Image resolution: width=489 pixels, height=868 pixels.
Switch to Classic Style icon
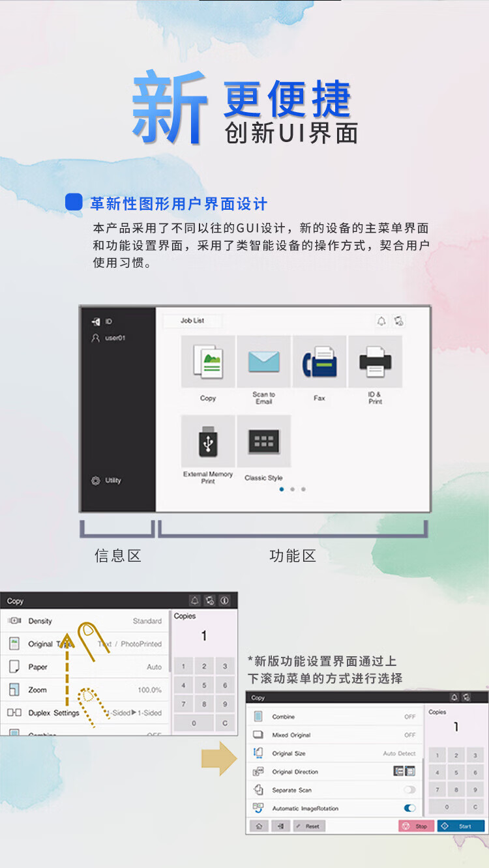(x=263, y=442)
